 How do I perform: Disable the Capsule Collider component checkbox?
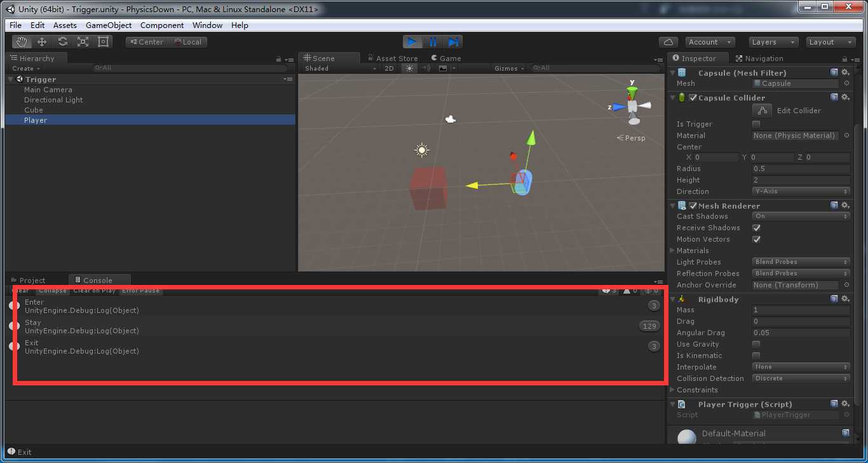(693, 97)
